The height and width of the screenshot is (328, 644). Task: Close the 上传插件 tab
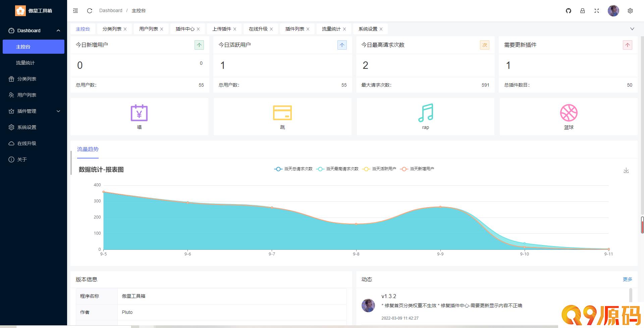[235, 29]
